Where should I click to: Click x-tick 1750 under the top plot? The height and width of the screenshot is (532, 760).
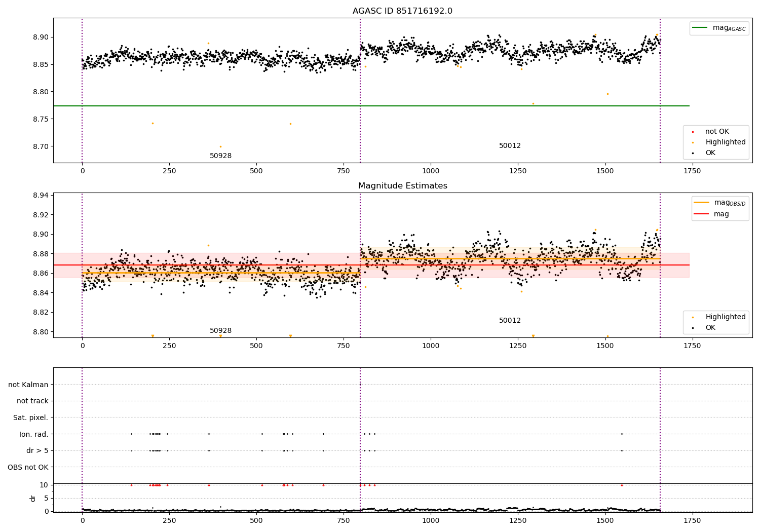[692, 171]
